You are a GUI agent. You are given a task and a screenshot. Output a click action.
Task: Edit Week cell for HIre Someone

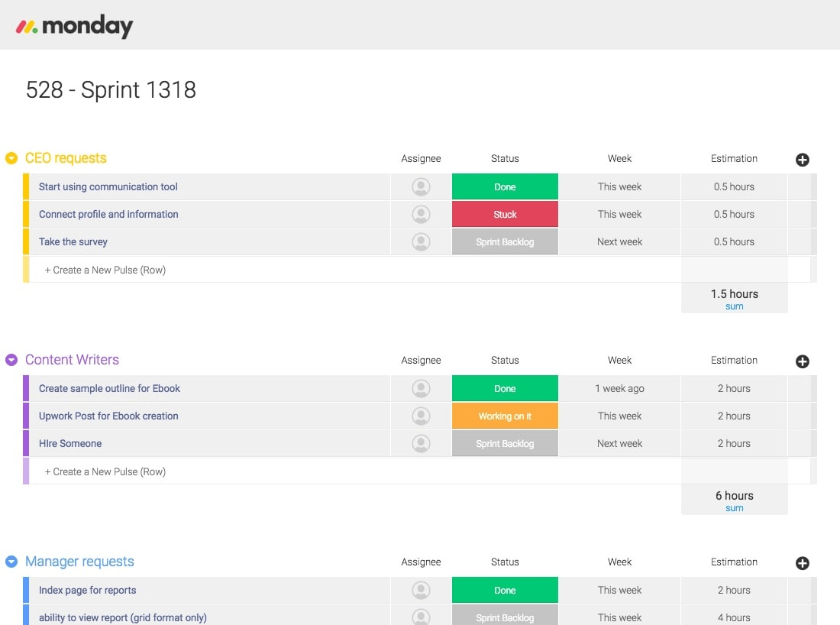coord(619,443)
